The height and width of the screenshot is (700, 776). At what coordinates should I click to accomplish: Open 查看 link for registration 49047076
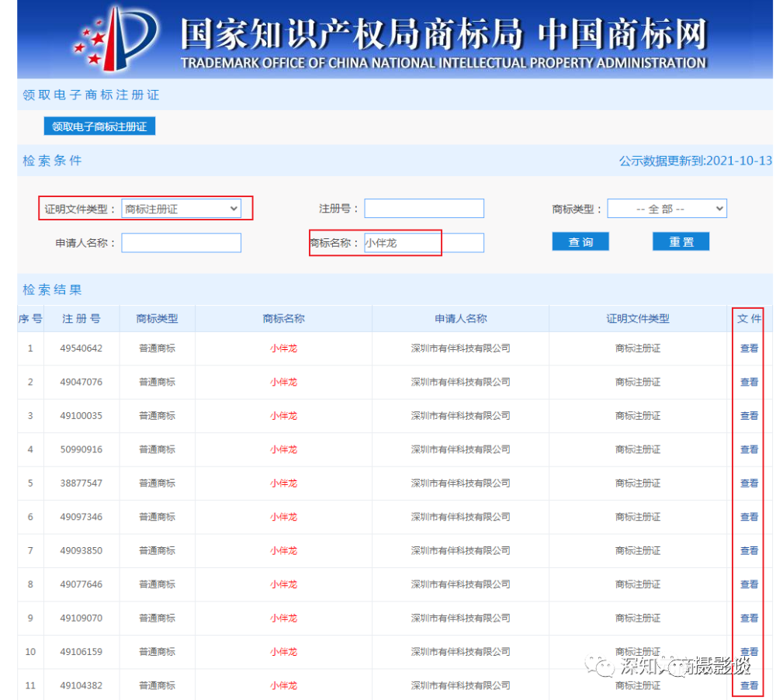pos(749,382)
